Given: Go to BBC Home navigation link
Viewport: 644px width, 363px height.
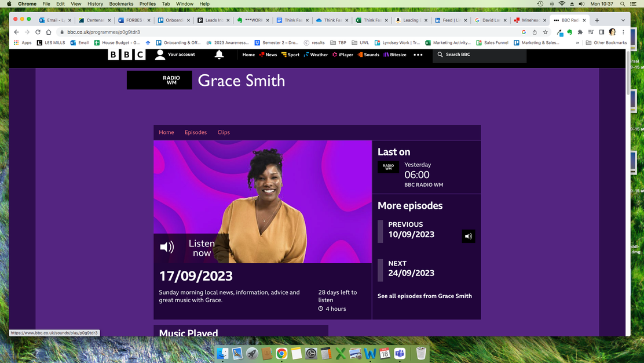Looking at the screenshot, I should pyautogui.click(x=248, y=55).
